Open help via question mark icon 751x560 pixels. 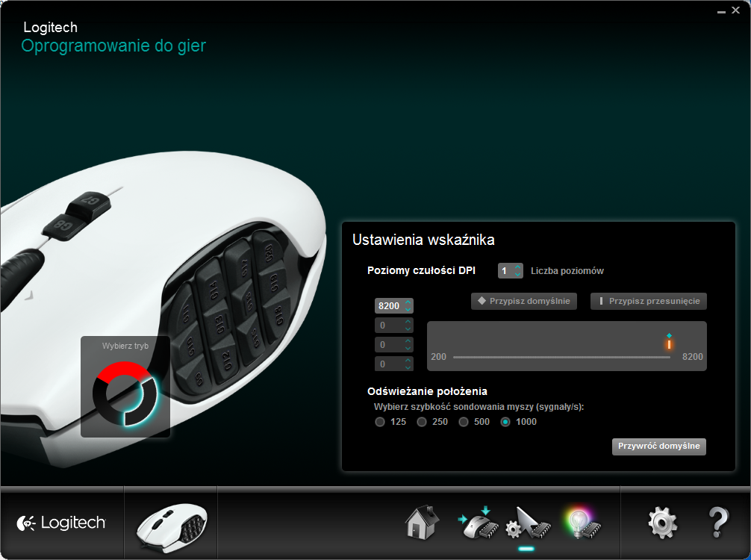tap(717, 523)
